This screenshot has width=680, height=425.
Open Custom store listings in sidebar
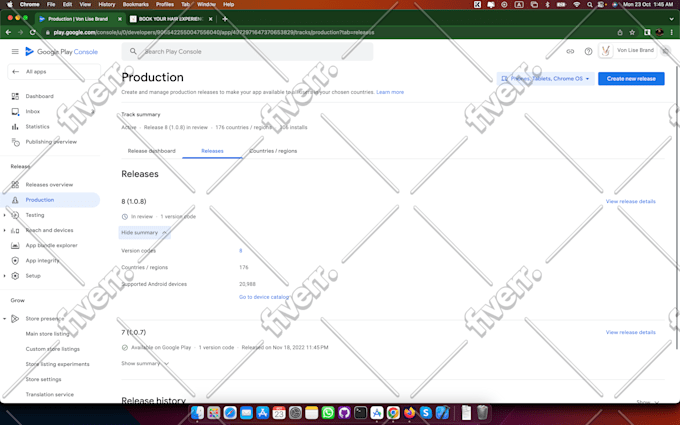point(52,349)
